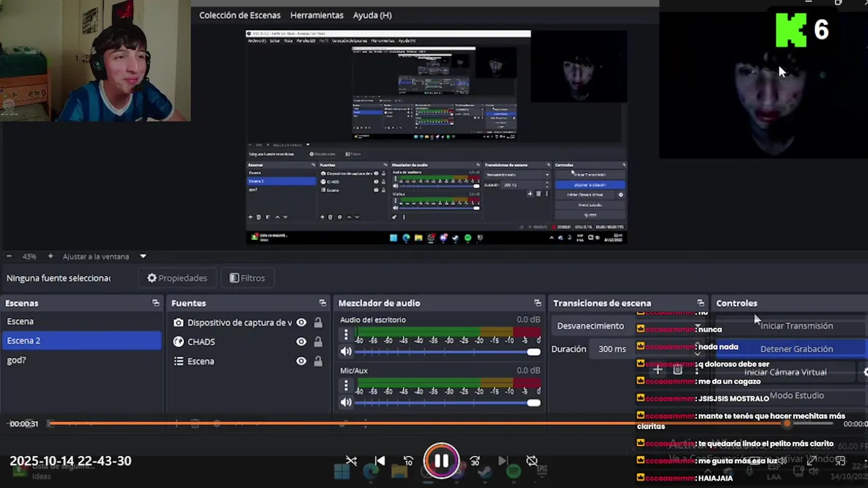The image size is (868, 488).
Task: Adjust the Audio del escritorio volume slider
Action: pos(448,352)
